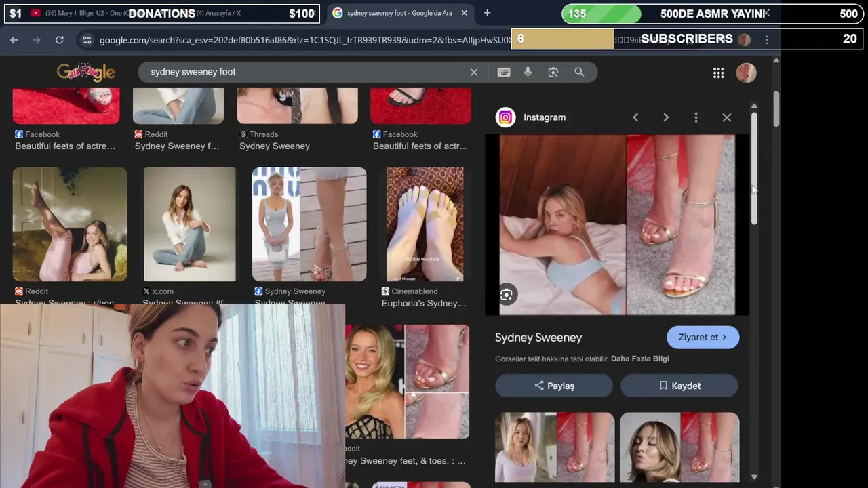868x488 pixels.
Task: Select the sydney sweeney foot Google tab
Action: coord(399,13)
